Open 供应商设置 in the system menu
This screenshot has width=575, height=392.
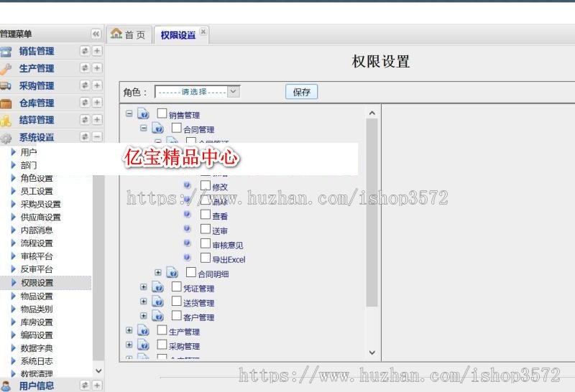41,218
